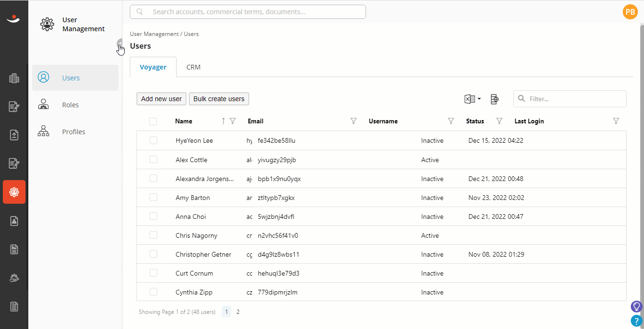
Task: Open the Email column filter funnel
Action: pyautogui.click(x=354, y=121)
